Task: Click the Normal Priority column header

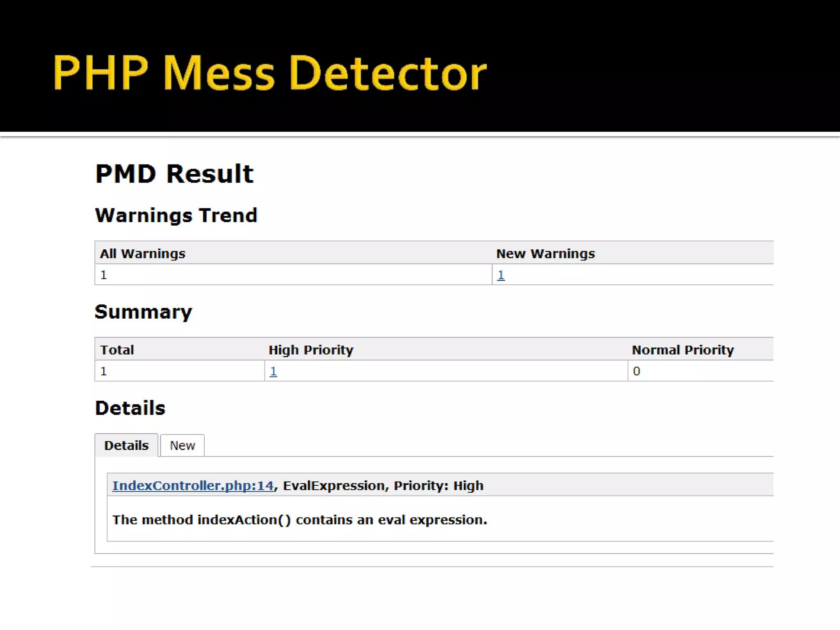Action: [x=682, y=350]
